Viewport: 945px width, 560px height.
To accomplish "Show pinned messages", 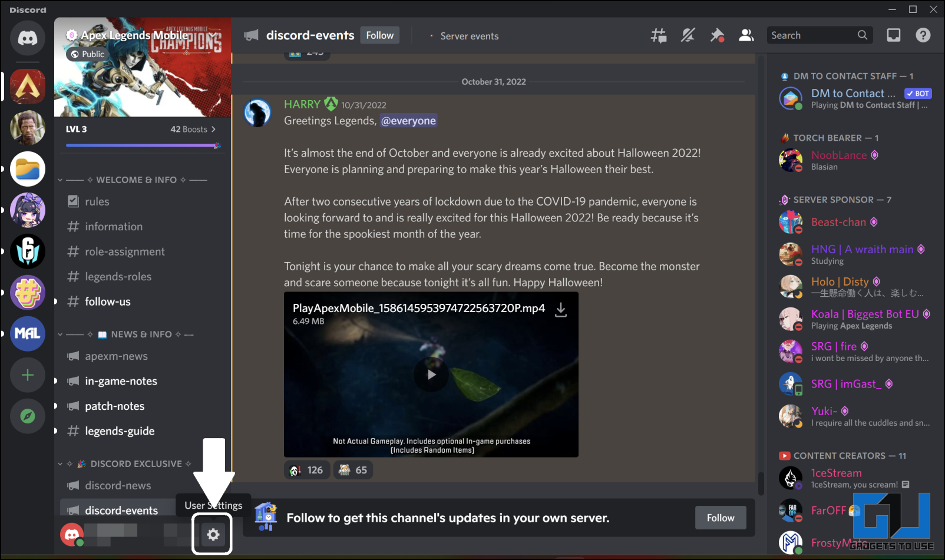I will [717, 35].
